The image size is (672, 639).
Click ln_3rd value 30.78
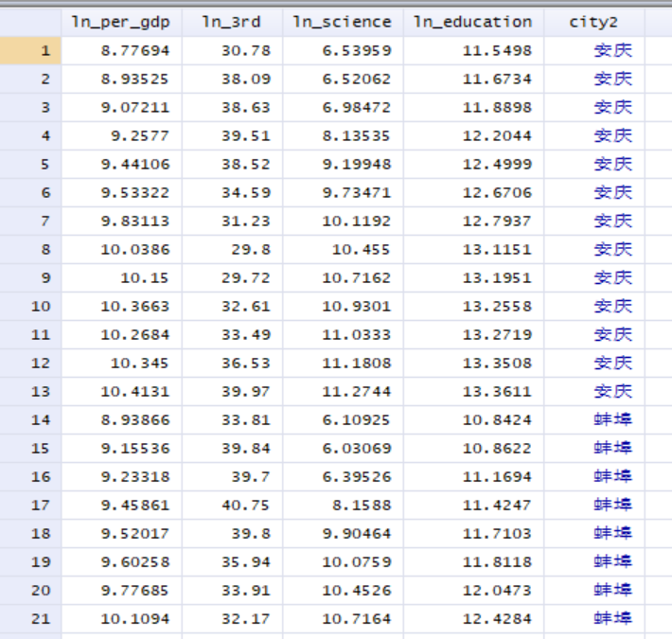tap(246, 50)
